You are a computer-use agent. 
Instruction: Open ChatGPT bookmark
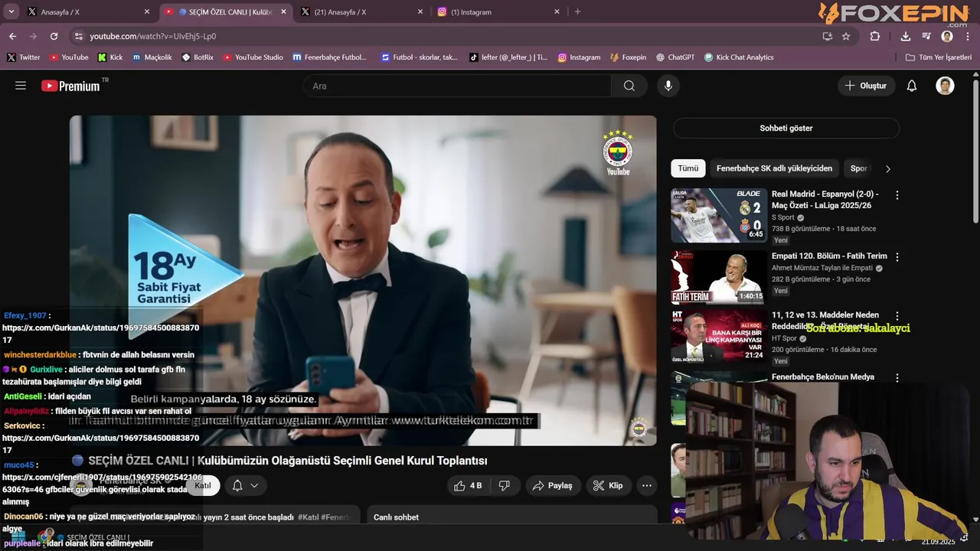(675, 57)
